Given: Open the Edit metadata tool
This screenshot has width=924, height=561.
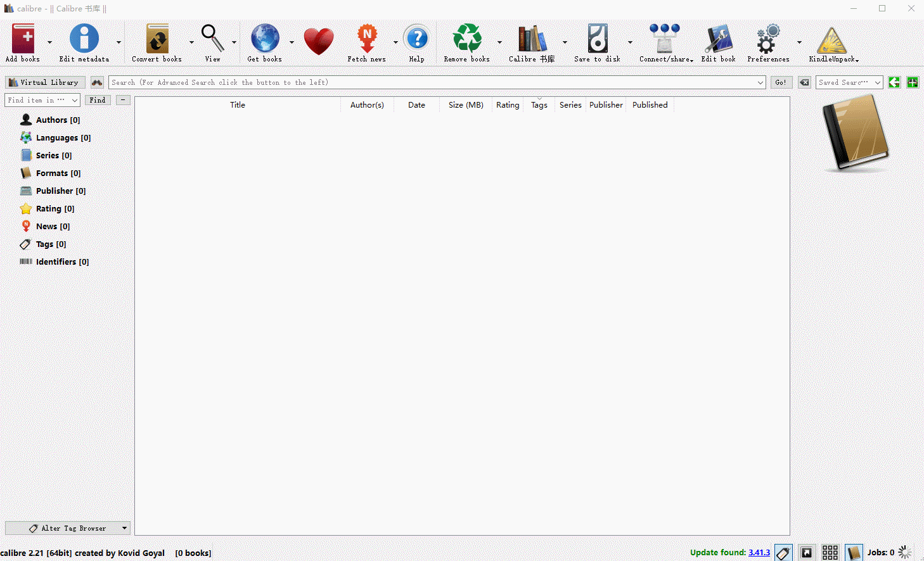Looking at the screenshot, I should (x=84, y=39).
